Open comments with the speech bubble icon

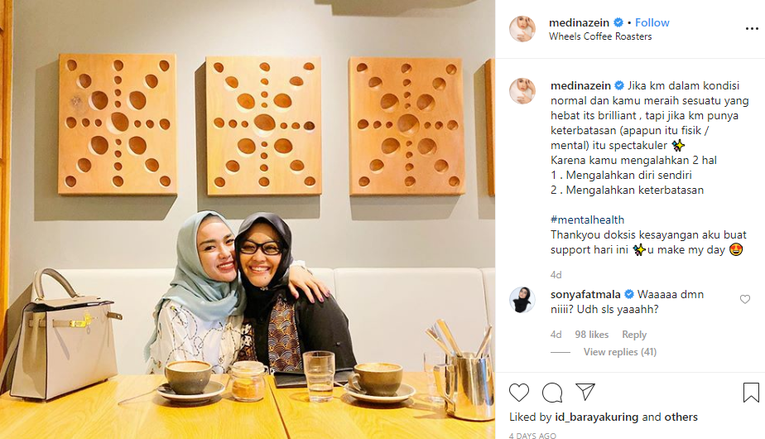[x=552, y=392]
